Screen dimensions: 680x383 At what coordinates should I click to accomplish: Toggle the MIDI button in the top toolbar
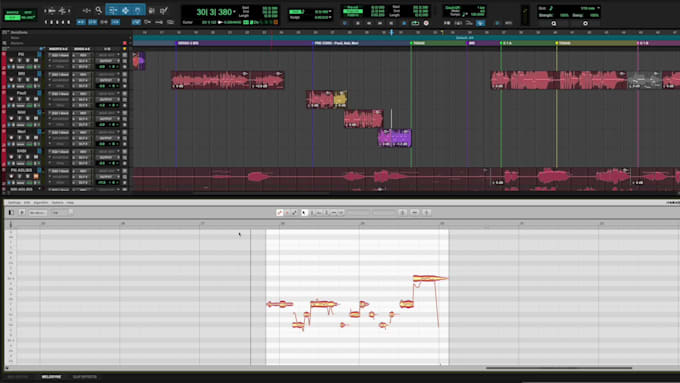[508, 23]
